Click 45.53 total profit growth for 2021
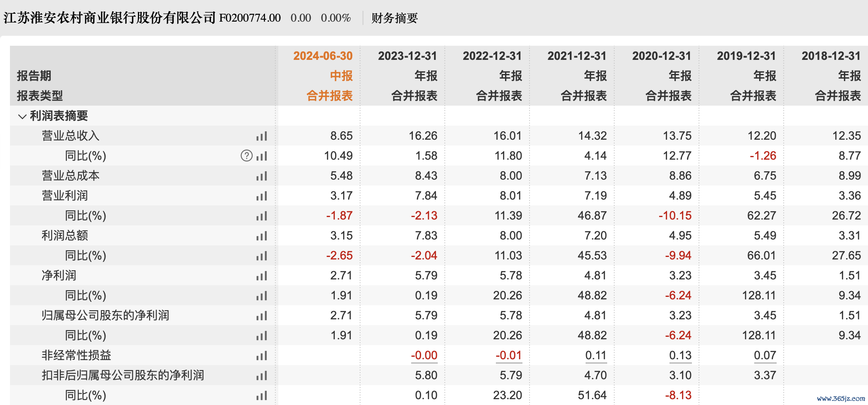This screenshot has width=868, height=405. pos(592,256)
